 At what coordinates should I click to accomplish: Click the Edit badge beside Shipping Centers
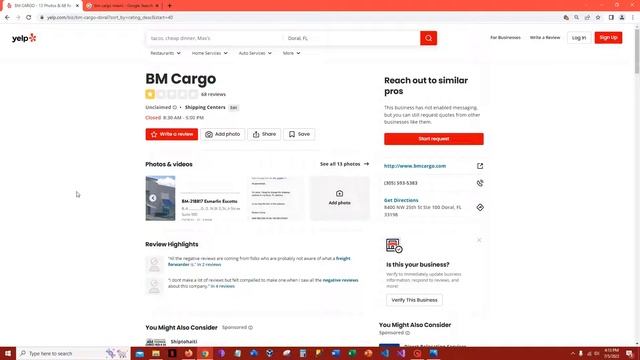point(233,108)
